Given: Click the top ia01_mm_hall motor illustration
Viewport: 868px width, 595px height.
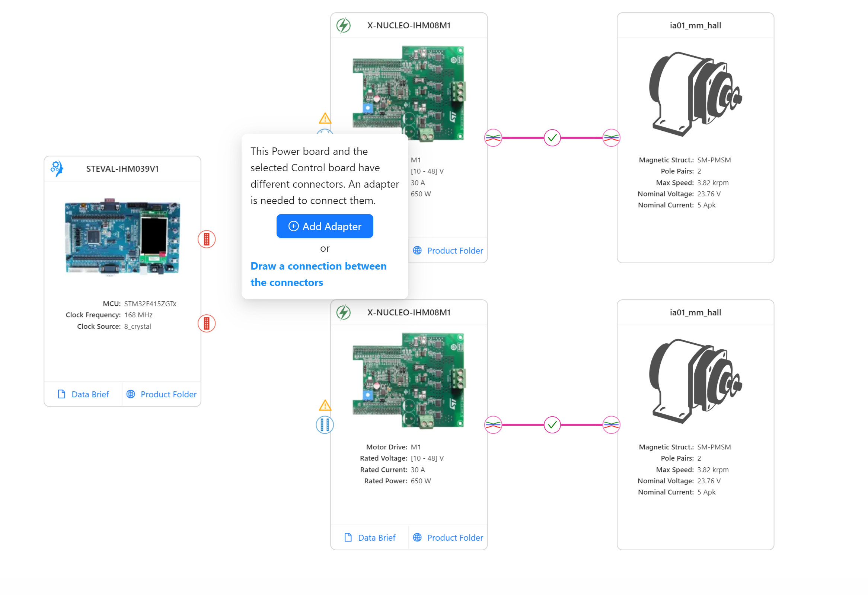Looking at the screenshot, I should coord(695,93).
